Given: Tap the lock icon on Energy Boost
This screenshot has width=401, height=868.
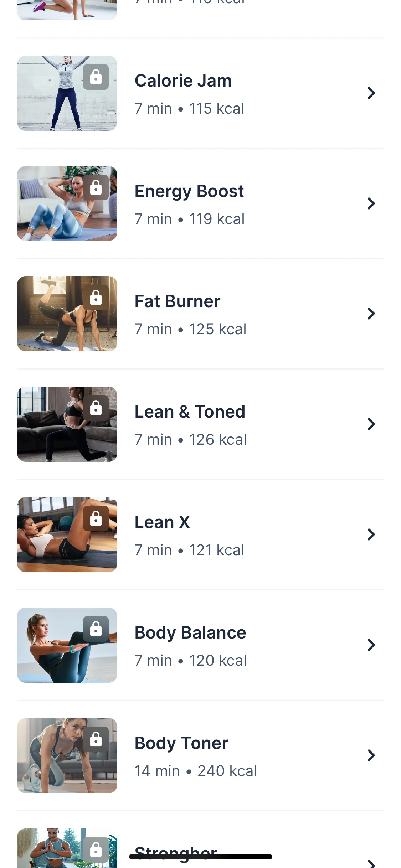Looking at the screenshot, I should click(96, 187).
